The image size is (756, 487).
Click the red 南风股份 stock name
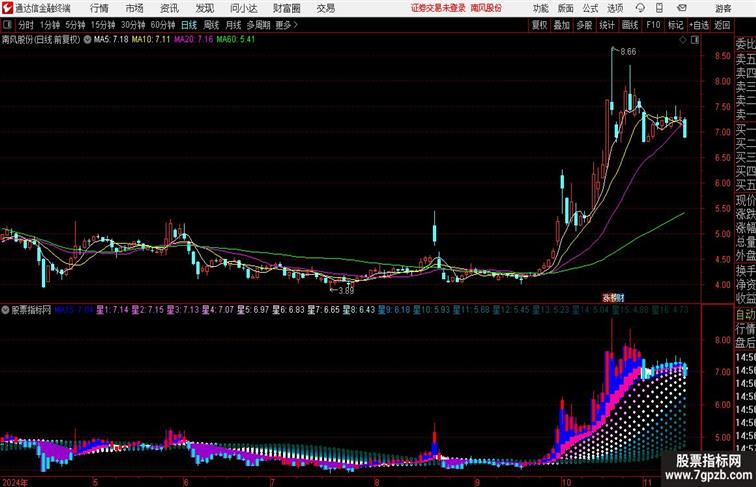(486, 8)
